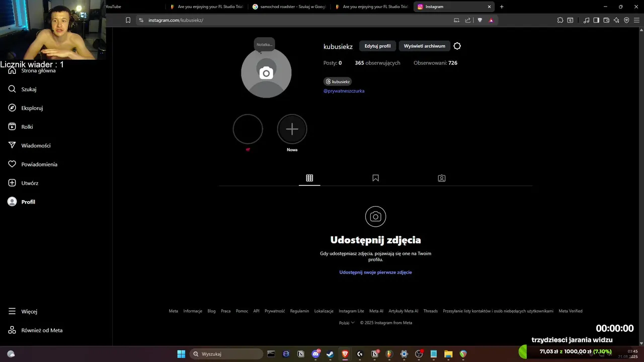Open Prywatność footer link

point(275,311)
